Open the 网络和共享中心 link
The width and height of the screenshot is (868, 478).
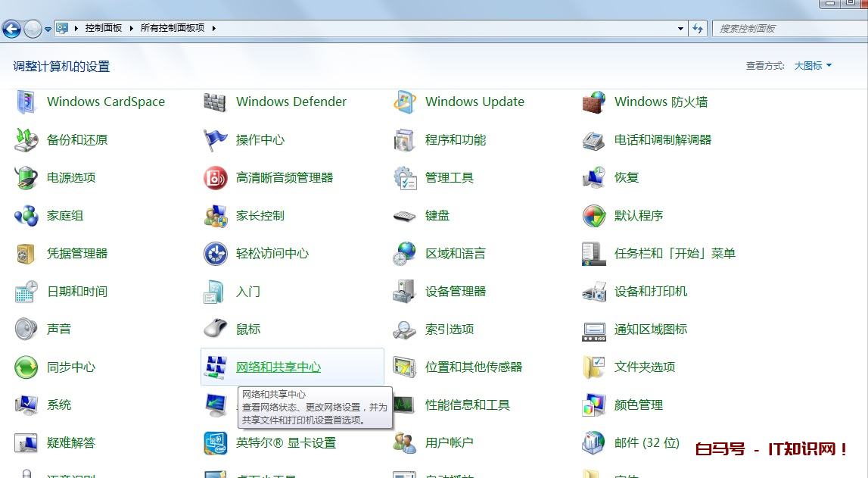278,367
